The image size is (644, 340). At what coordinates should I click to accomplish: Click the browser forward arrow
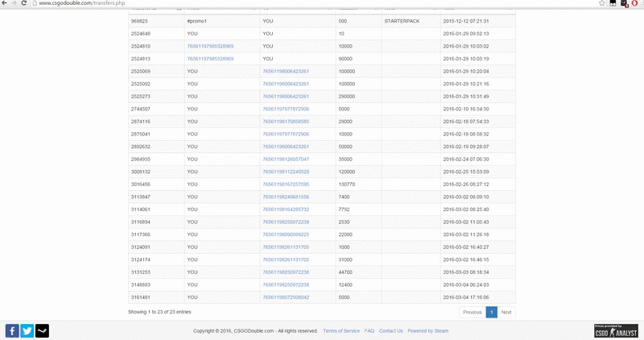pos(14,3)
